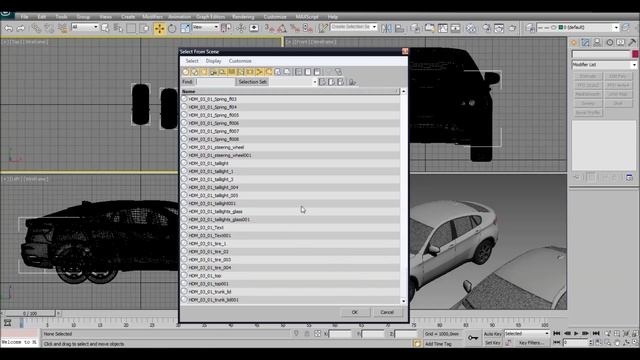640x360 pixels.
Task: Open the Customize menu in Select From Scene
Action: (240, 61)
